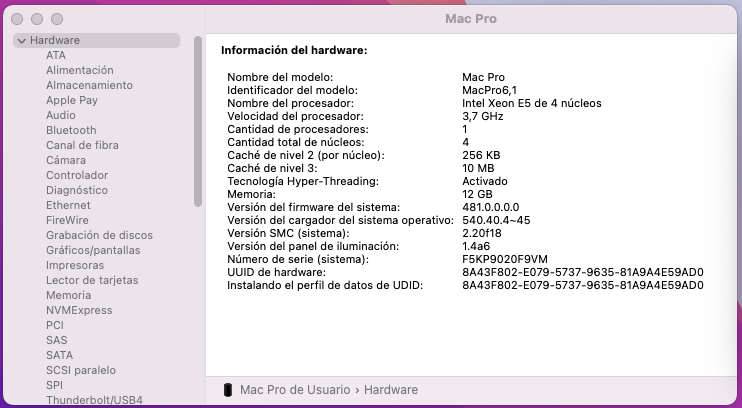Image resolution: width=742 pixels, height=408 pixels.
Task: Click the sidebar scrollbar thumb
Action: pos(198,122)
